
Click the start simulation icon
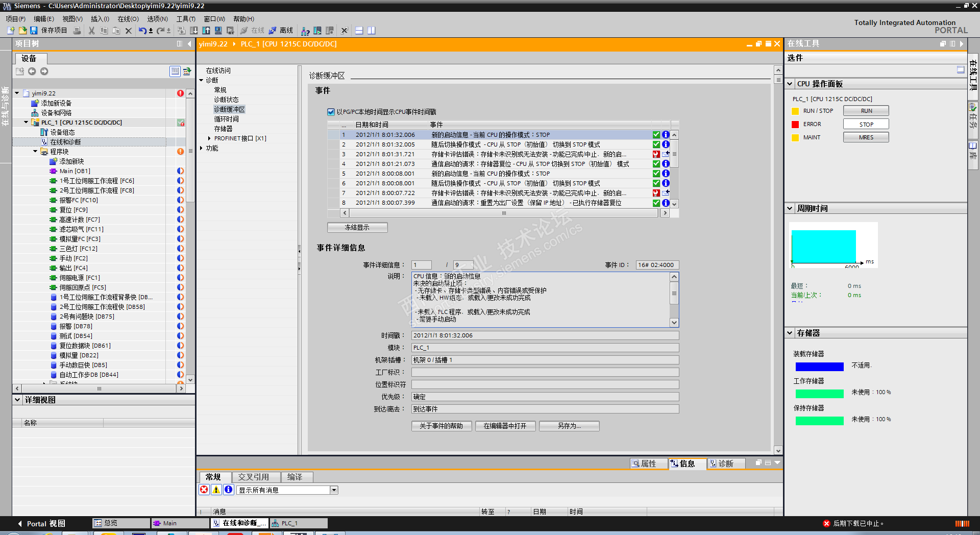tap(218, 31)
